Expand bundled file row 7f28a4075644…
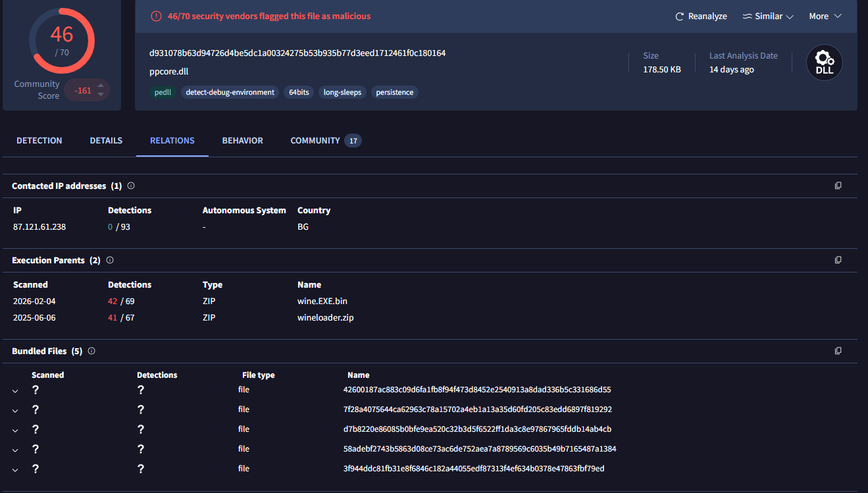 (x=15, y=410)
